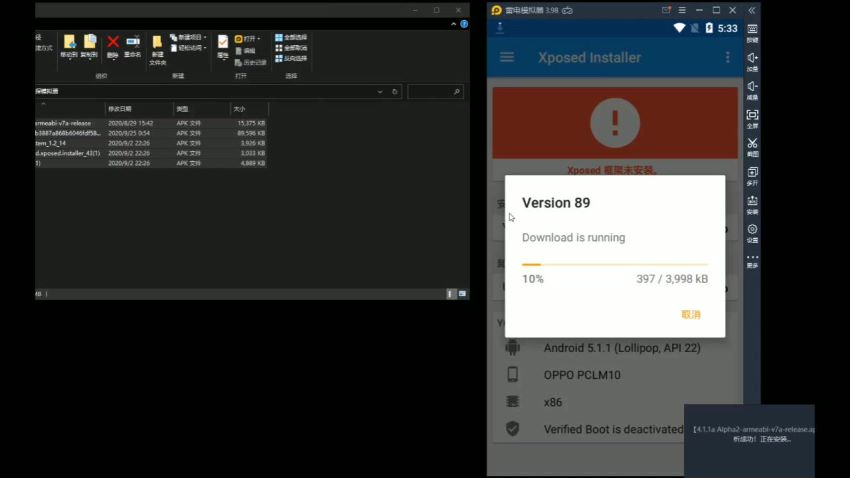Click Select none in Explorer ribbon
Image resolution: width=850 pixels, height=478 pixels.
tap(291, 48)
